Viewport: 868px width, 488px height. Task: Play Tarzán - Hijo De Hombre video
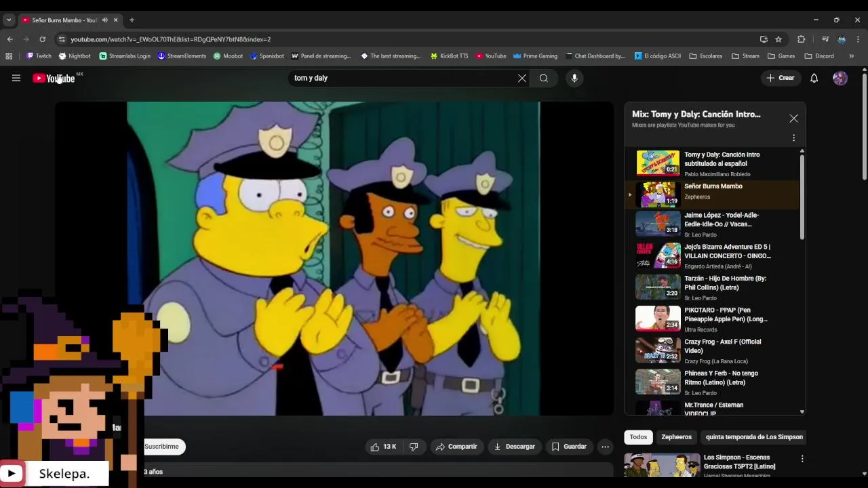tap(712, 289)
